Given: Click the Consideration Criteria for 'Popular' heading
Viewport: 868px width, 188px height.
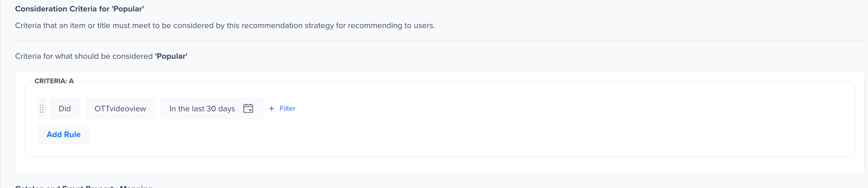Looking at the screenshot, I should [79, 9].
